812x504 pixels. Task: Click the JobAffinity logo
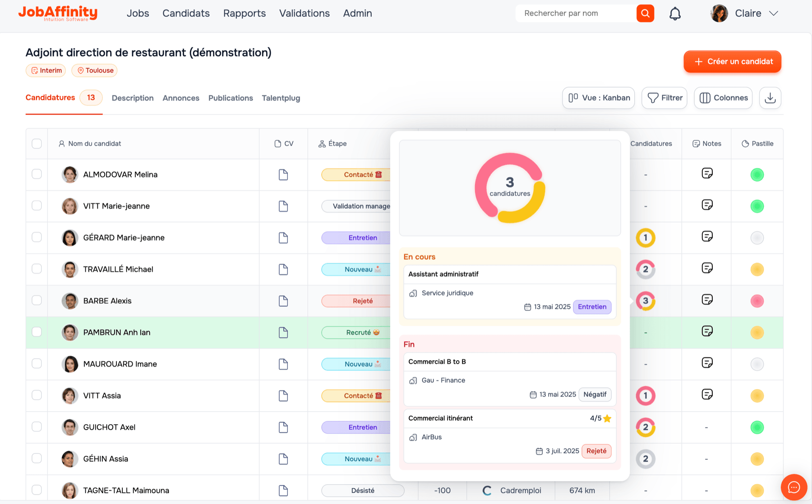click(x=58, y=13)
